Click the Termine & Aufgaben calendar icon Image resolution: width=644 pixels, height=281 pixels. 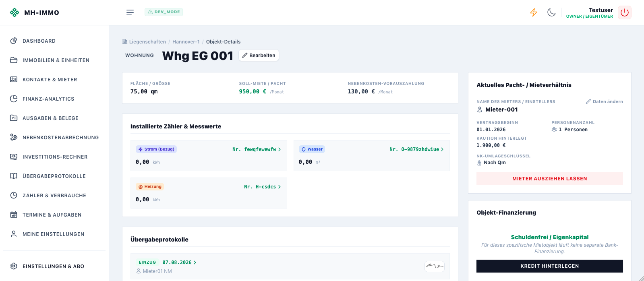point(14,215)
